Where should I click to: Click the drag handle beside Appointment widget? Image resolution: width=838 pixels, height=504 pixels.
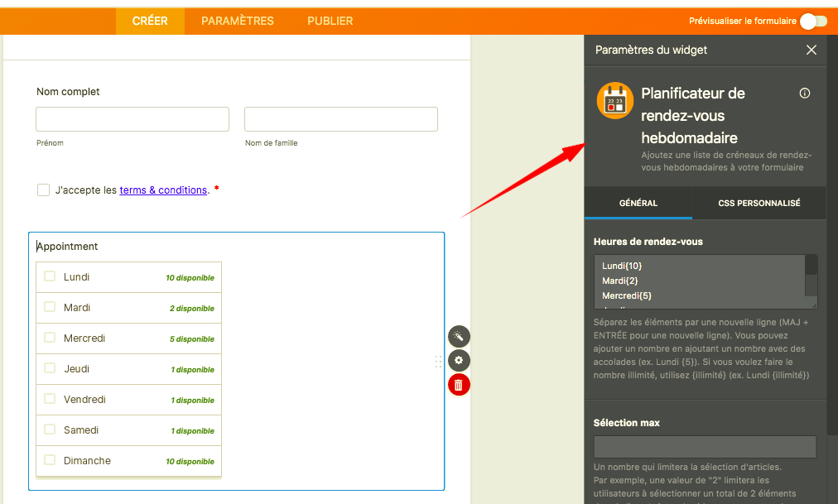point(438,362)
